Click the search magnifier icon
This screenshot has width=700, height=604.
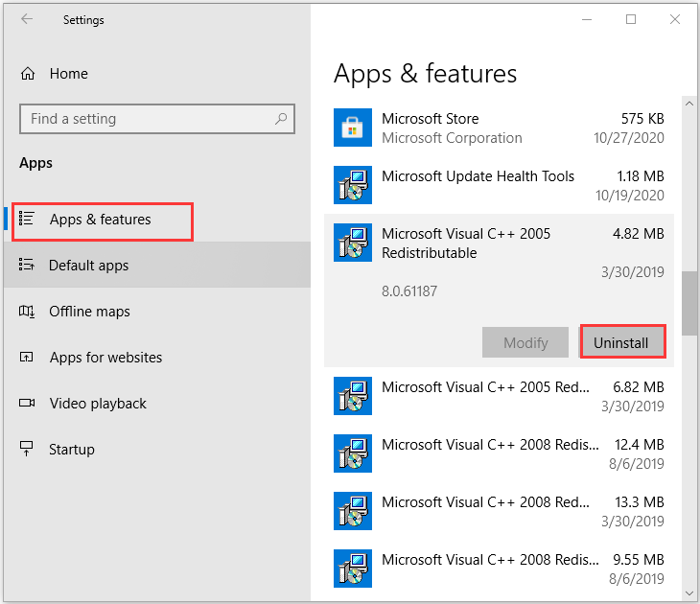click(x=281, y=119)
